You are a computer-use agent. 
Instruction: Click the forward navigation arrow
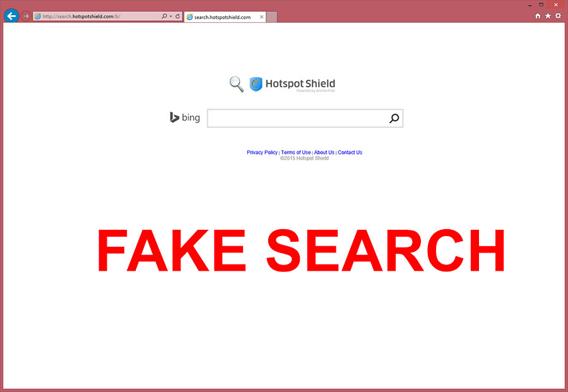(x=26, y=16)
